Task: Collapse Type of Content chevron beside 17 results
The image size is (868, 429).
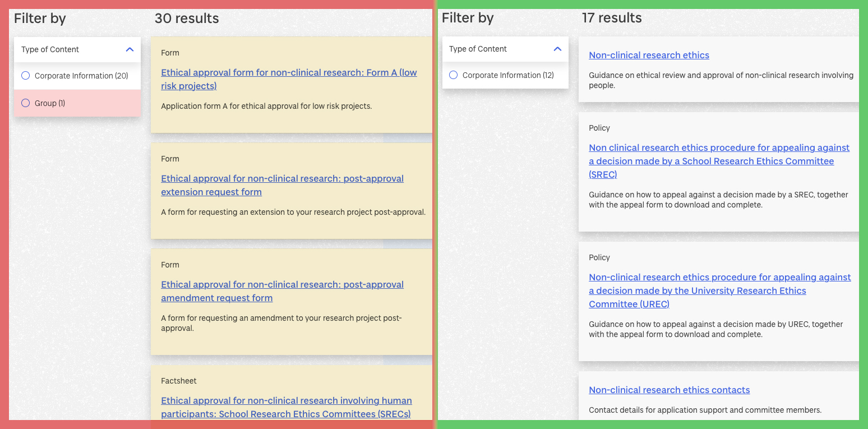Action: 557,49
